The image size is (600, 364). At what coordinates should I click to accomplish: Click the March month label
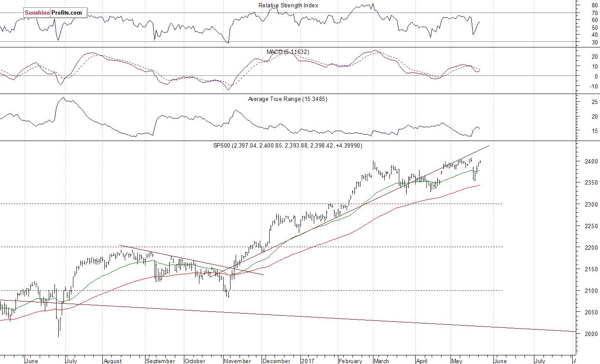(x=382, y=361)
